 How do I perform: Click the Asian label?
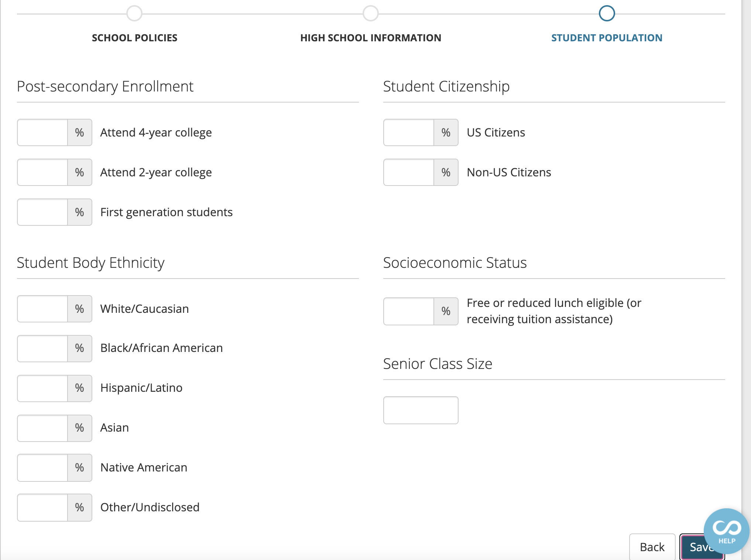point(114,428)
